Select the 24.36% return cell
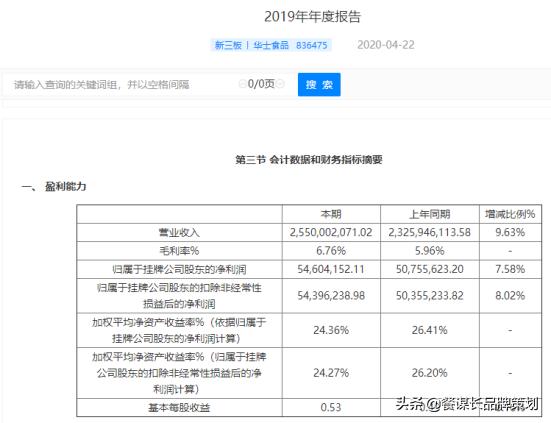 click(331, 330)
